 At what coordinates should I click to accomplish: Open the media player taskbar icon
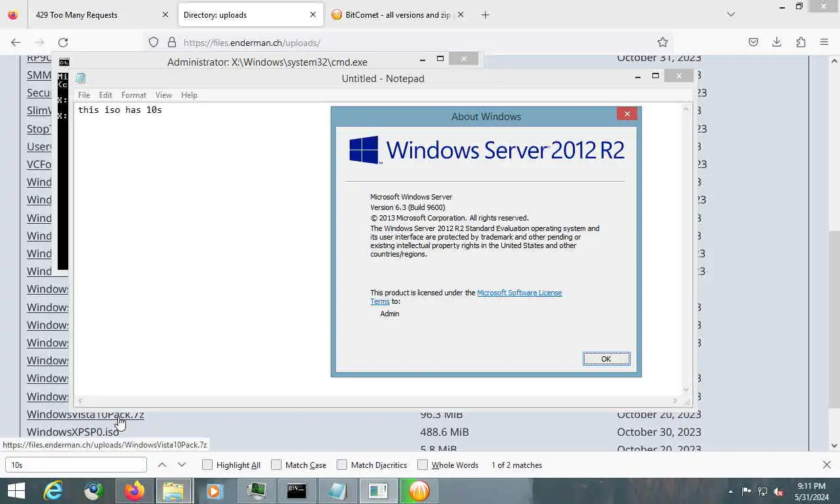(215, 491)
